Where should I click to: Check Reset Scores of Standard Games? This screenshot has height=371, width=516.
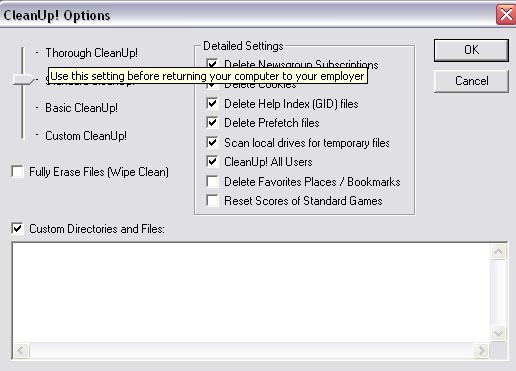click(x=212, y=201)
